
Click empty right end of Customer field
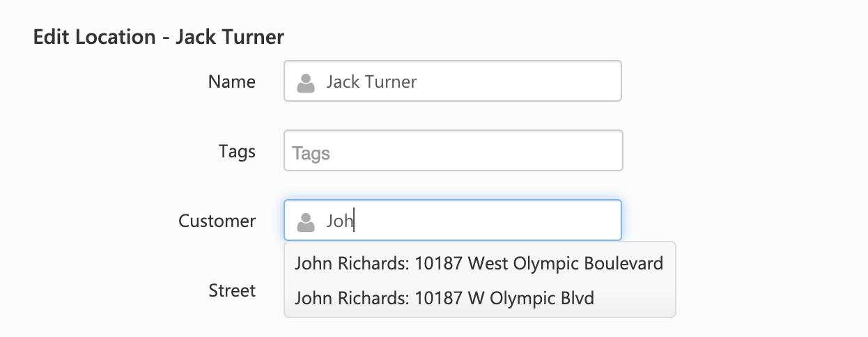click(x=585, y=221)
